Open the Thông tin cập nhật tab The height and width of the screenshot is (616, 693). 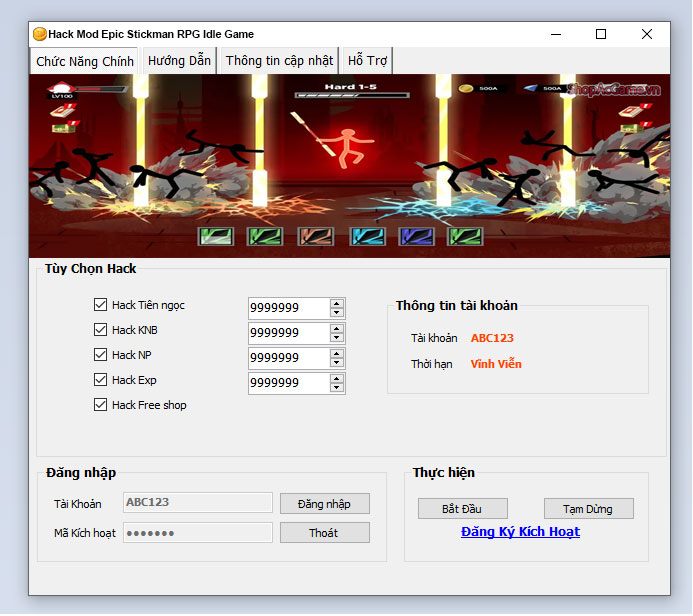coord(279,61)
